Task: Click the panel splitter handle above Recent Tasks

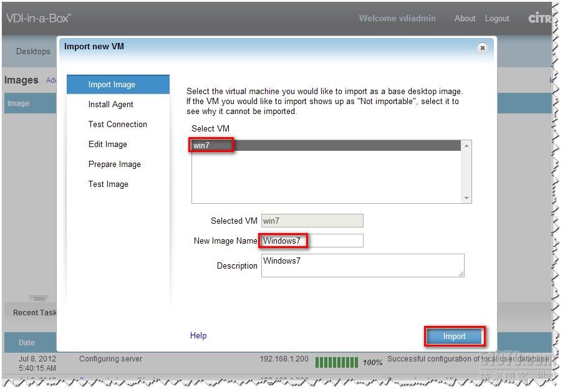Action: 39,298
